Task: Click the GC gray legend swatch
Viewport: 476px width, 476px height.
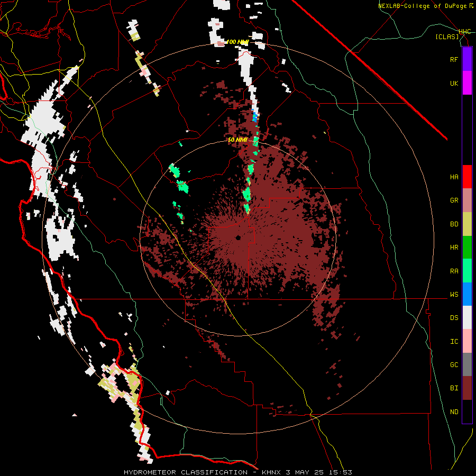Action: pyautogui.click(x=467, y=364)
